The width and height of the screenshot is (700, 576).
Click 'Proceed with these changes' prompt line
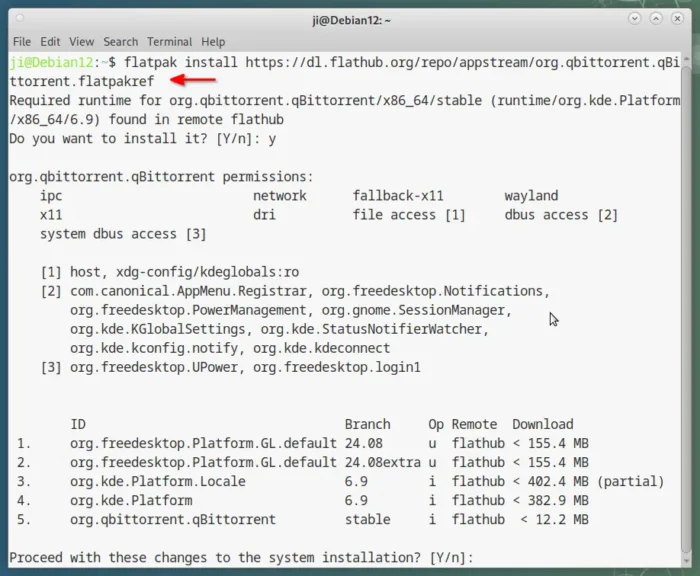[x=241, y=558]
